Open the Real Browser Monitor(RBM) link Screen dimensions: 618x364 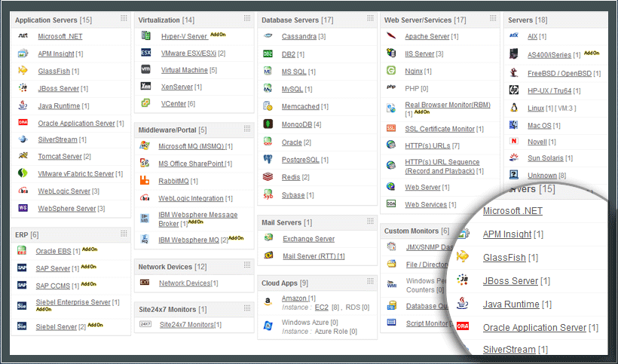(x=448, y=105)
